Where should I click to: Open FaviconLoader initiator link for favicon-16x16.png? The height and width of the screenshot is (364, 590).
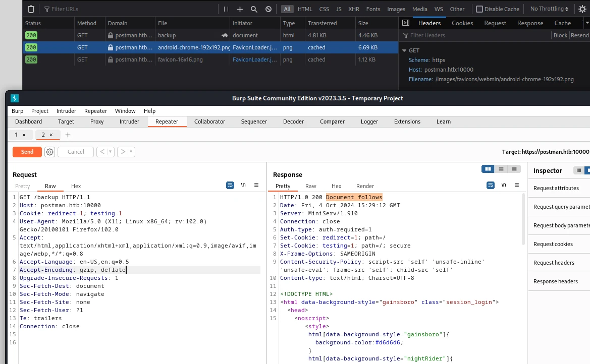pos(254,59)
